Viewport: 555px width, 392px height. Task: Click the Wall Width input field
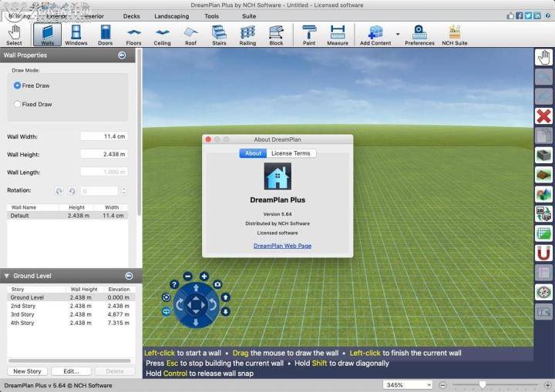(x=104, y=136)
